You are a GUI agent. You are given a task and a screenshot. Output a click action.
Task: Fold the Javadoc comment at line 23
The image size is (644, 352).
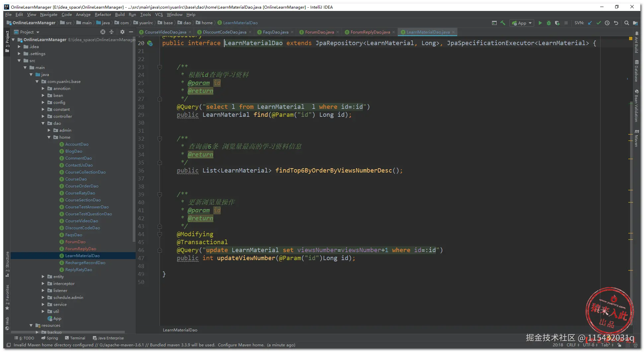tap(160, 67)
